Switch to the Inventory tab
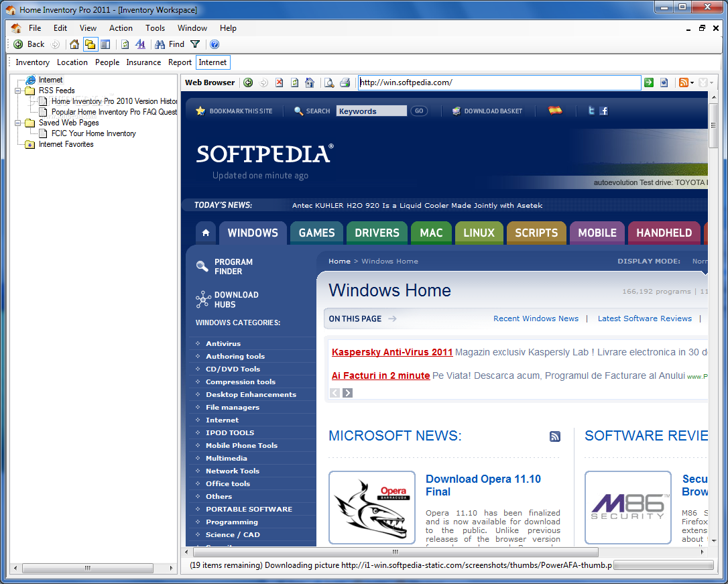Image resolution: width=728 pixels, height=584 pixels. click(x=32, y=62)
